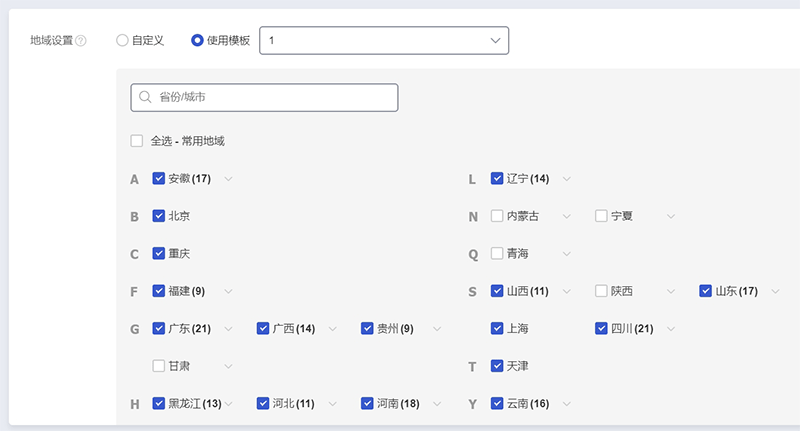This screenshot has height=431, width=800.
Task: Click the help icon beside 地域设置
Action: tap(81, 41)
